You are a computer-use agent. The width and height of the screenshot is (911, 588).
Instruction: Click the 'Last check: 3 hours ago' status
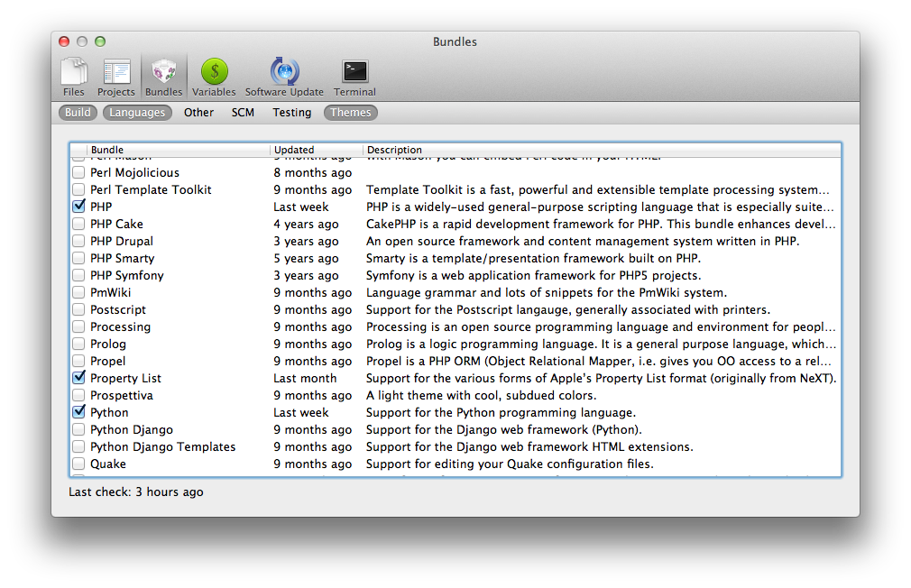coord(136,492)
